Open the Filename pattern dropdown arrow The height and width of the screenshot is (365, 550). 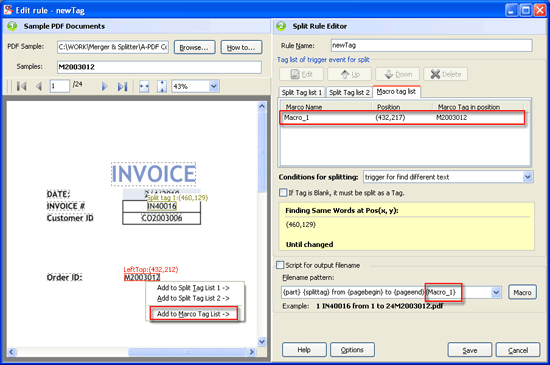click(496, 292)
